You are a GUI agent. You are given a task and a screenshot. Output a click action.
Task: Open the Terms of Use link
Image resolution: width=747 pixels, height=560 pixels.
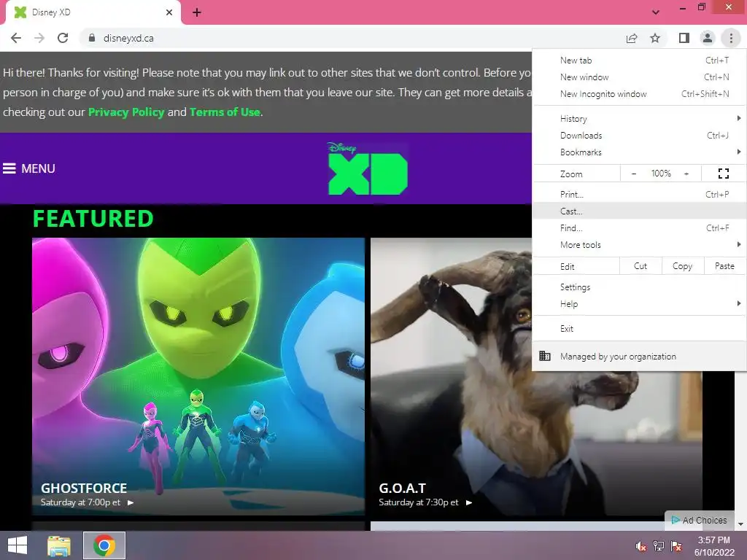click(225, 112)
